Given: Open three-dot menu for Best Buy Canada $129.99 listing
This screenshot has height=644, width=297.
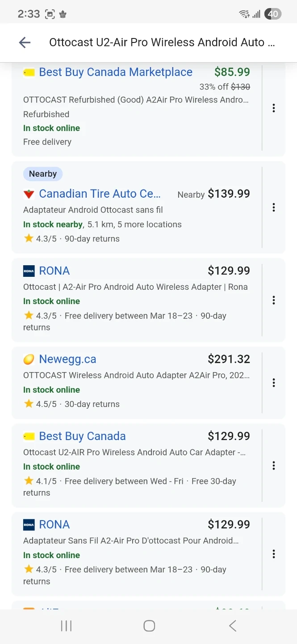Looking at the screenshot, I should click(x=273, y=466).
